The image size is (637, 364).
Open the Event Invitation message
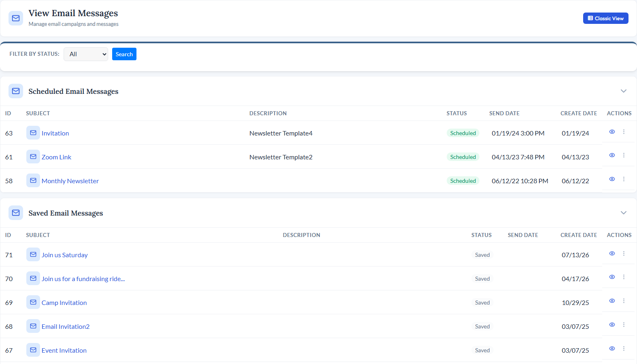pos(64,350)
